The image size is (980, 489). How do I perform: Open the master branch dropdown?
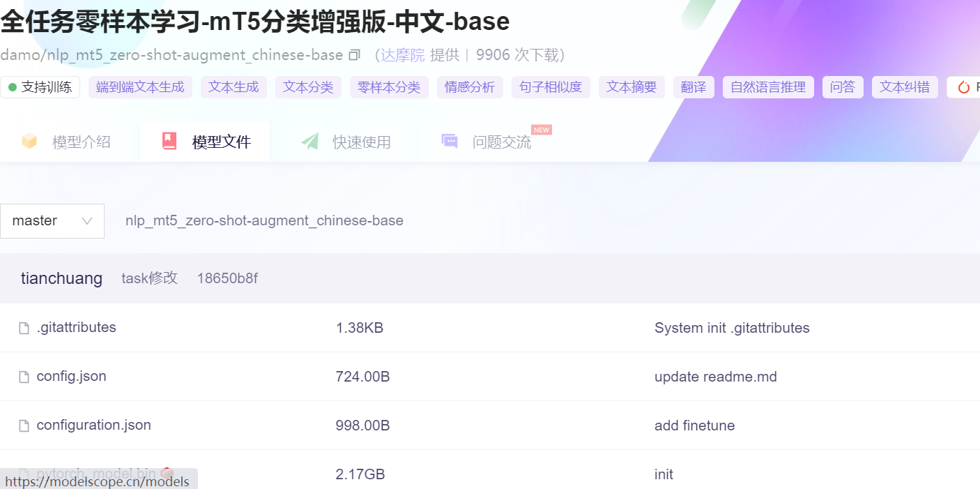tap(52, 221)
